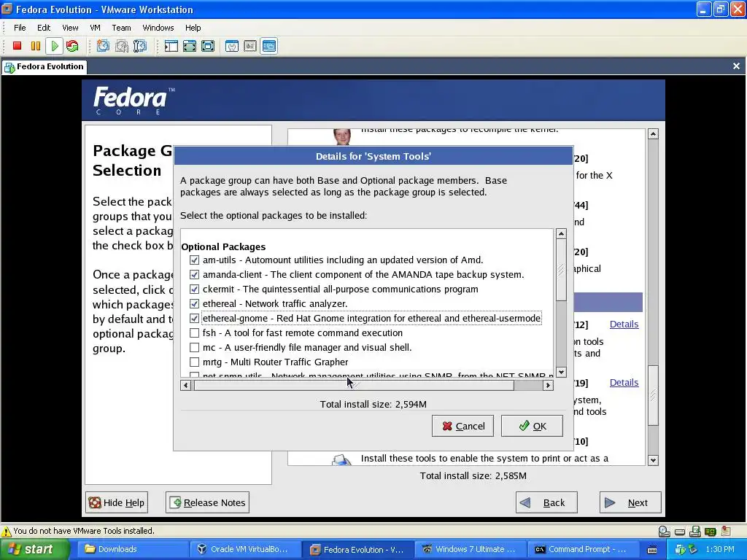Open the View menu
747x560 pixels.
pyautogui.click(x=70, y=28)
